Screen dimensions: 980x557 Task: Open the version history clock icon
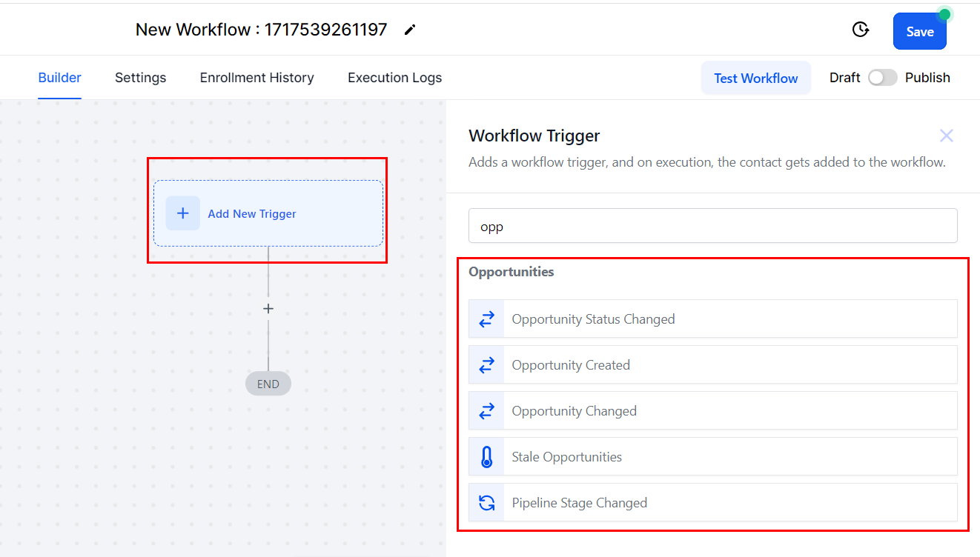point(860,30)
